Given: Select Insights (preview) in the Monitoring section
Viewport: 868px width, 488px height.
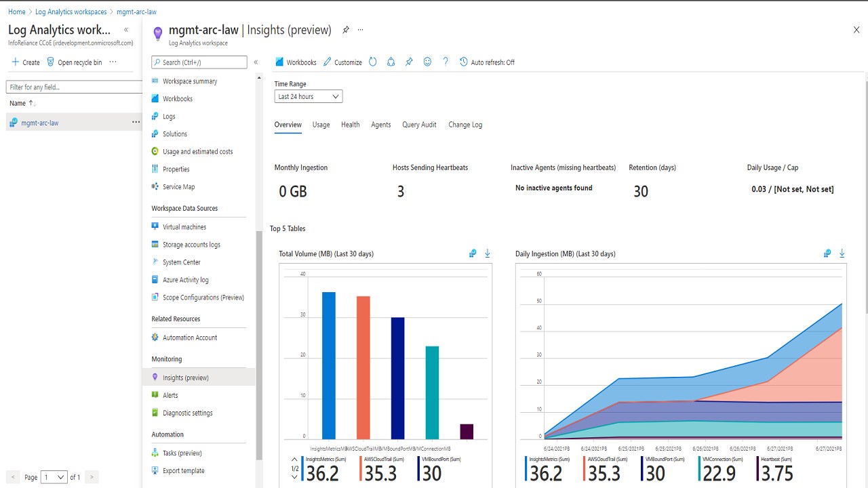Looking at the screenshot, I should click(x=199, y=378).
